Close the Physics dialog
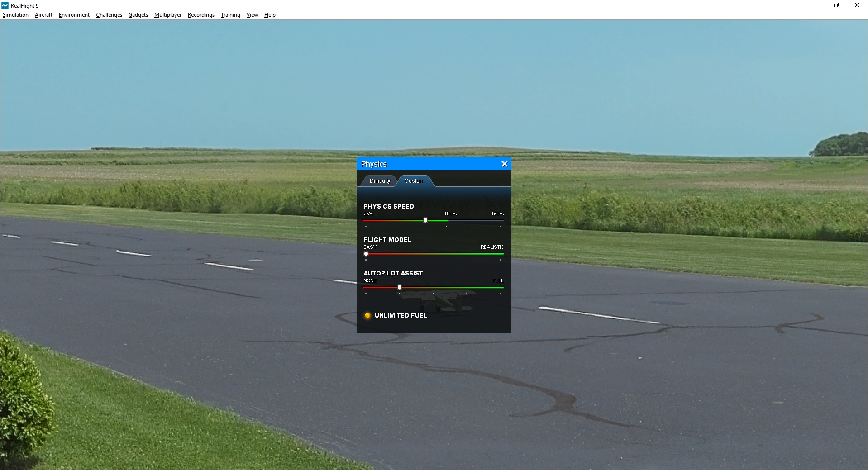This screenshot has width=868, height=470. 504,164
